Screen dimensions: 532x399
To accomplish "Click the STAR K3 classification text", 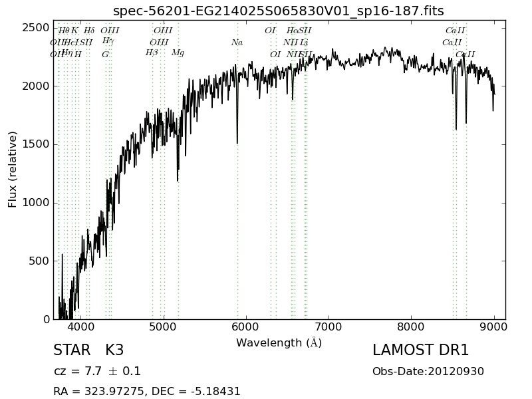I will pos(88,350).
